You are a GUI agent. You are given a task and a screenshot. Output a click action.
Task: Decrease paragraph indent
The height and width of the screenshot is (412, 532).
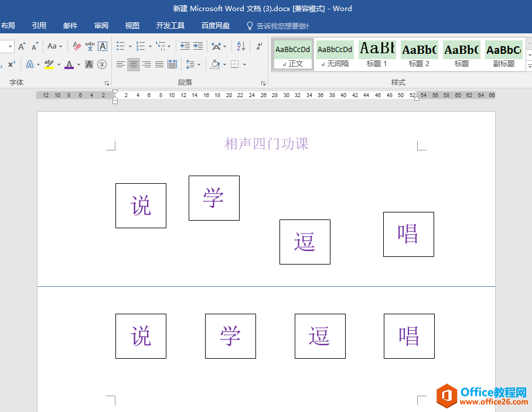click(x=185, y=46)
